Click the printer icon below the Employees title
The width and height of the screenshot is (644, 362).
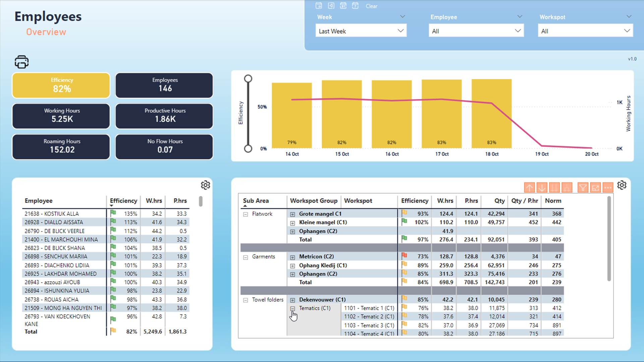pyautogui.click(x=22, y=62)
